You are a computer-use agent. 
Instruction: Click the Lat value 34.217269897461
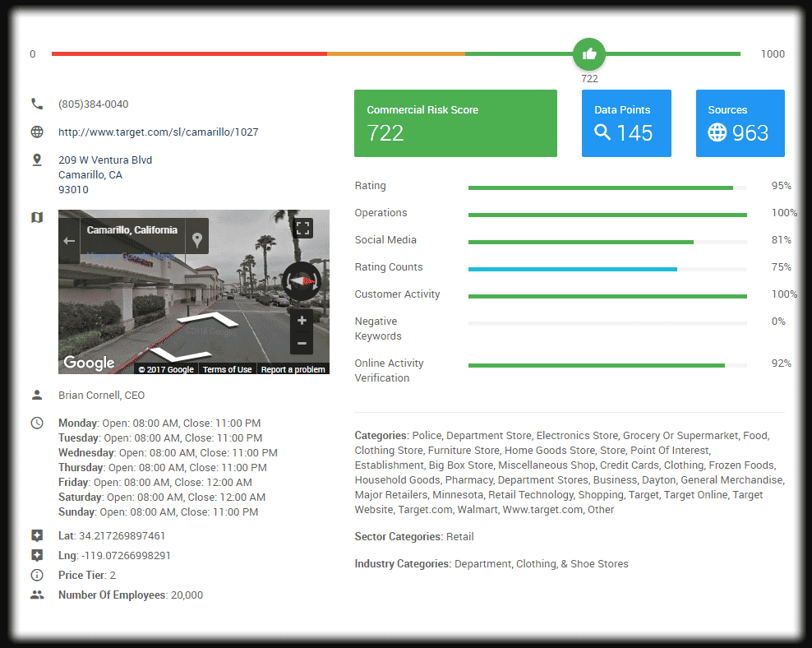click(x=122, y=535)
